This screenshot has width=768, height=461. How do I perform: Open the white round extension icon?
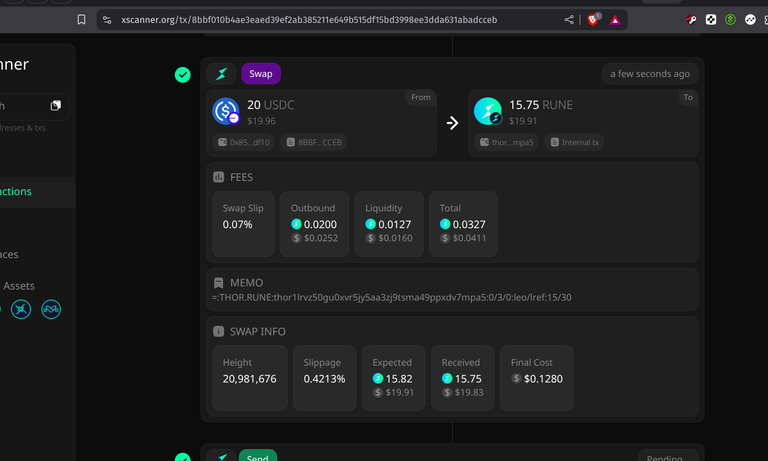[x=750, y=20]
